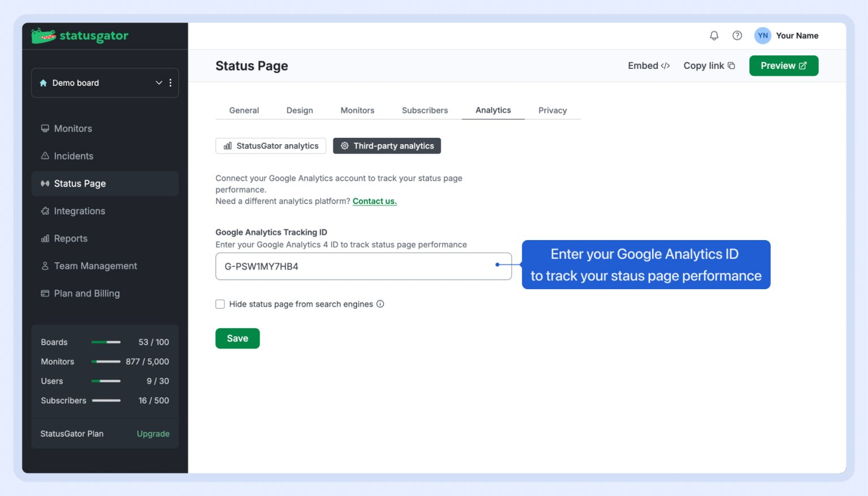This screenshot has height=496, width=868.
Task: Click the 16 / 500 subscribers count
Action: click(154, 401)
